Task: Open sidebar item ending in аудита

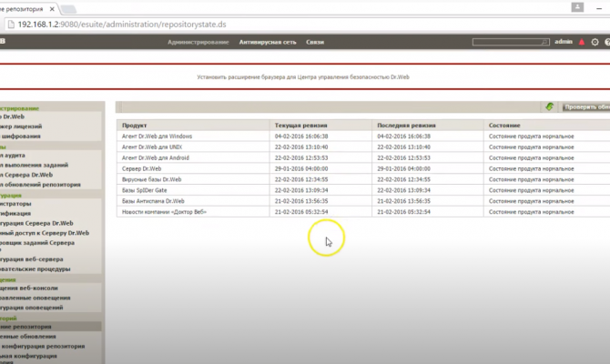Action: (x=13, y=156)
